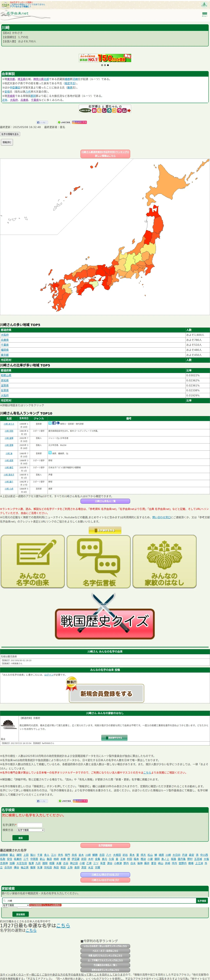Open the Facebook icon in 川崎 あゆさ's row
Image resolution: width=210 pixels, height=980 pixels.
point(54,423)
